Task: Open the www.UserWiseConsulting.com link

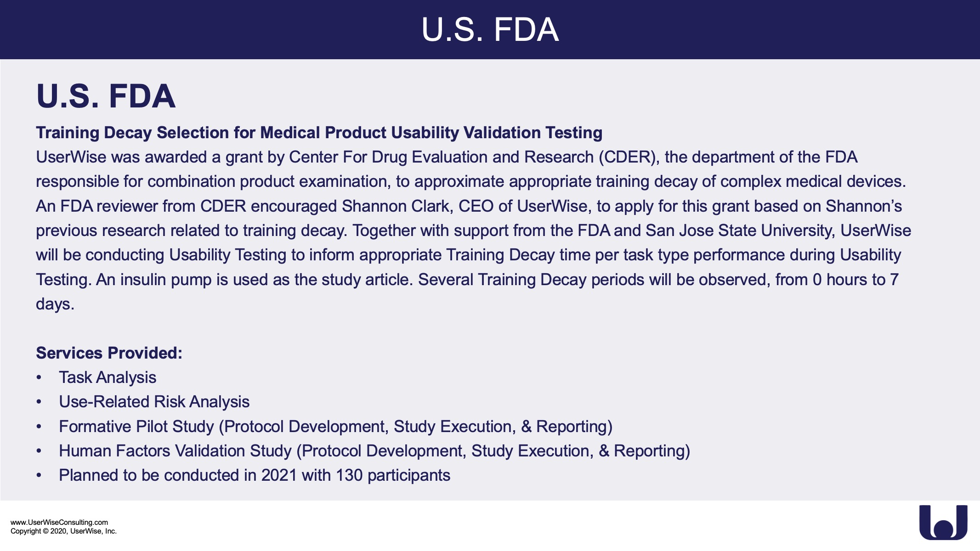Action: coord(59,522)
